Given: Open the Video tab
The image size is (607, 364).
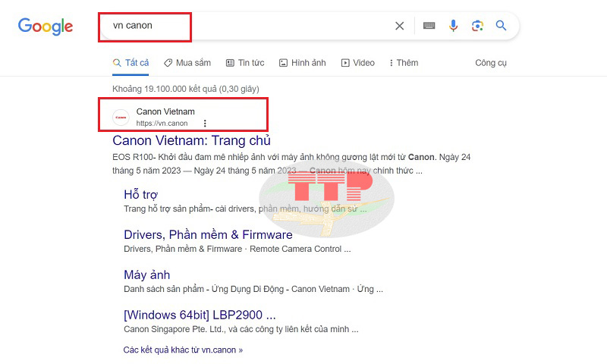Looking at the screenshot, I should tap(357, 63).
